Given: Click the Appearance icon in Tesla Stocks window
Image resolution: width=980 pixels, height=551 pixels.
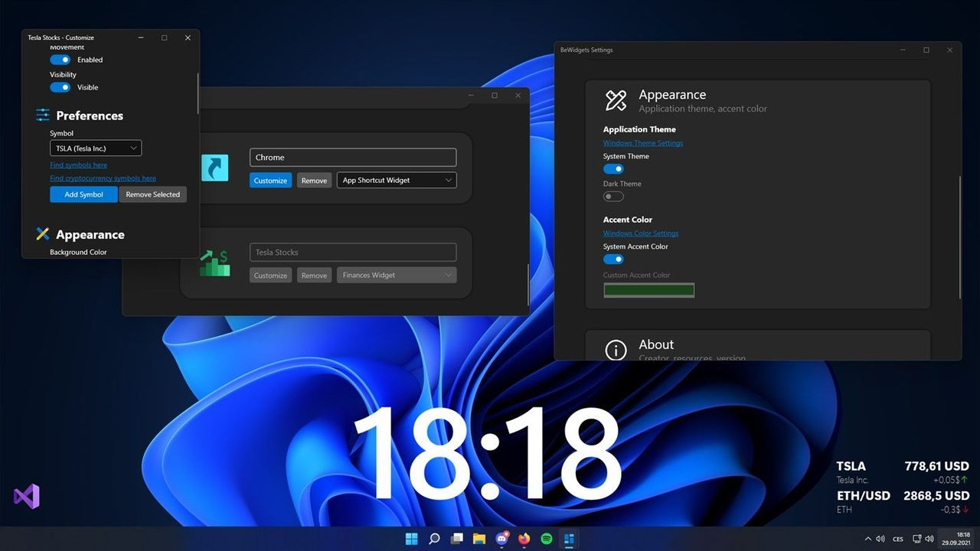Looking at the screenshot, I should point(43,234).
